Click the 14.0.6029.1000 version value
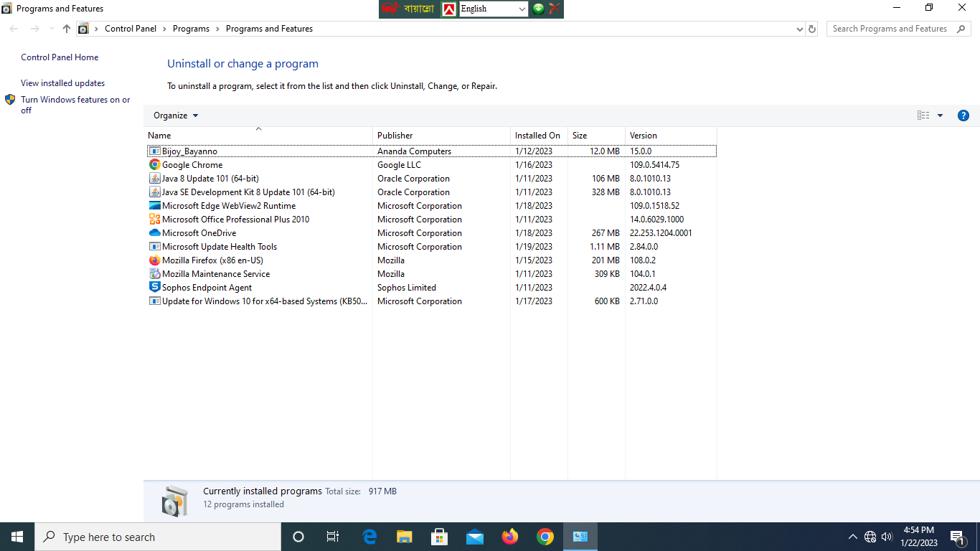This screenshot has height=551, width=980. coord(656,220)
